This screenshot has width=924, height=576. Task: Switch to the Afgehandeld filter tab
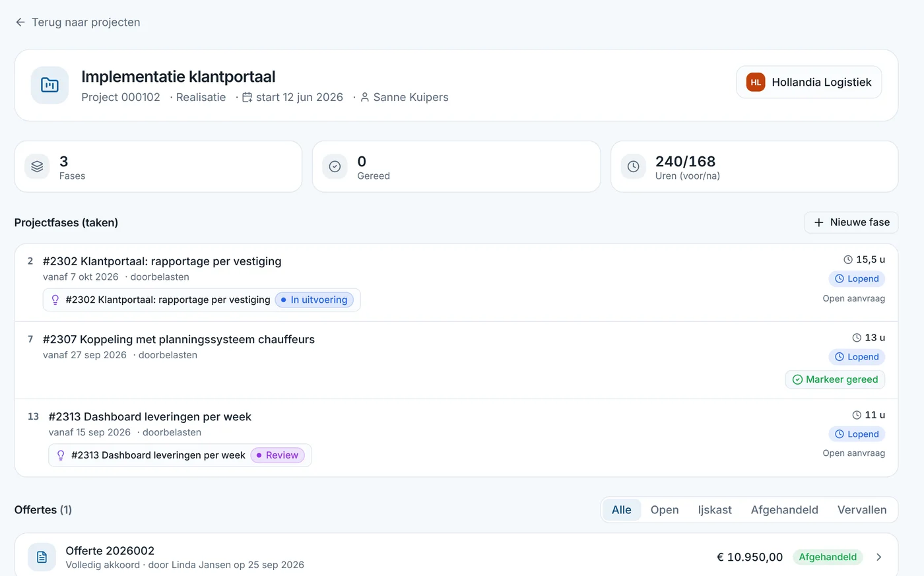[x=784, y=510]
